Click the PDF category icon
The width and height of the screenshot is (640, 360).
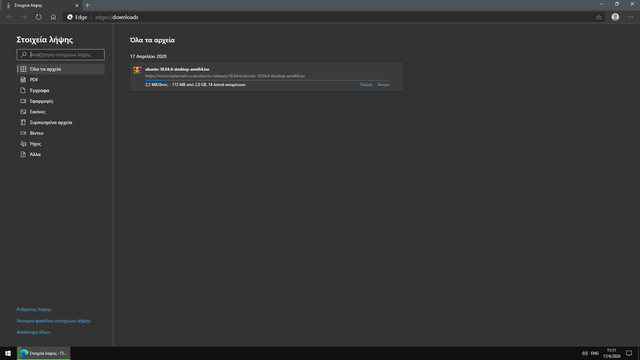[23, 80]
